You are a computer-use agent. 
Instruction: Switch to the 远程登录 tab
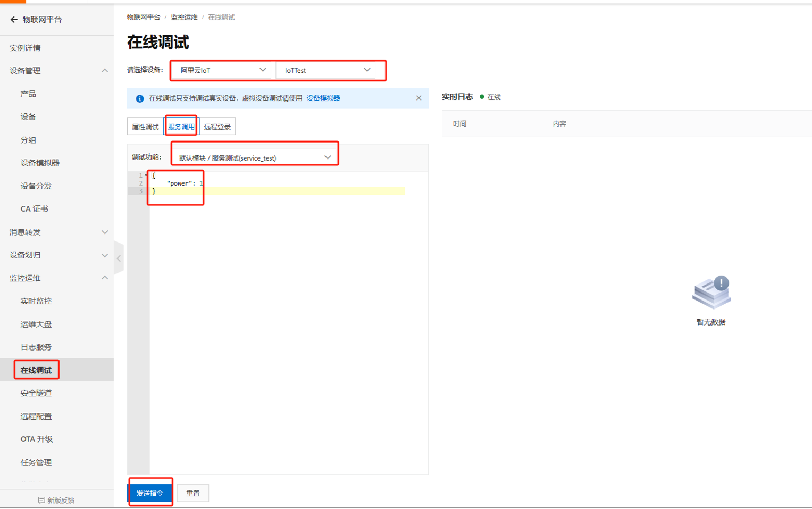217,127
